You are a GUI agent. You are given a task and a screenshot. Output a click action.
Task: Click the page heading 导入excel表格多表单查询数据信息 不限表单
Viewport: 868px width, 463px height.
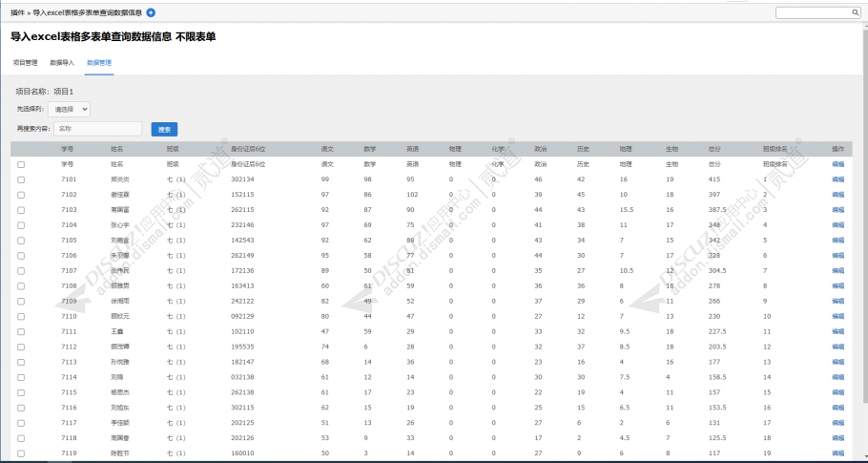pos(113,37)
